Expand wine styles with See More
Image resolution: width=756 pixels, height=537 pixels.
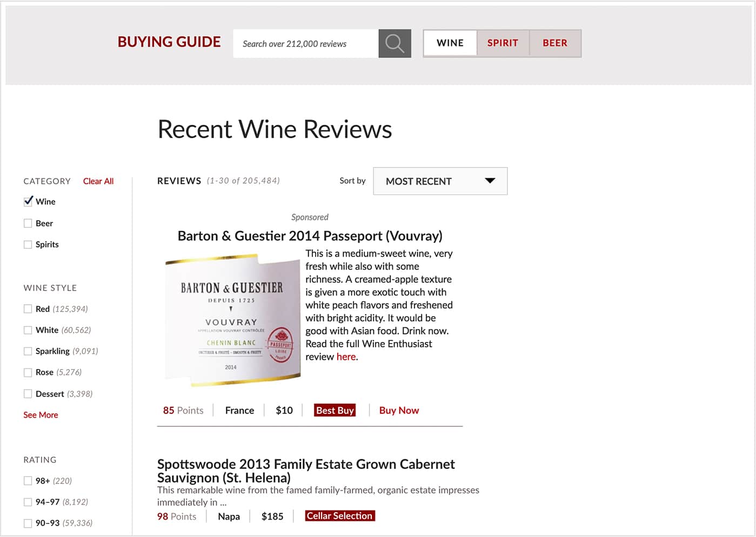click(x=41, y=415)
